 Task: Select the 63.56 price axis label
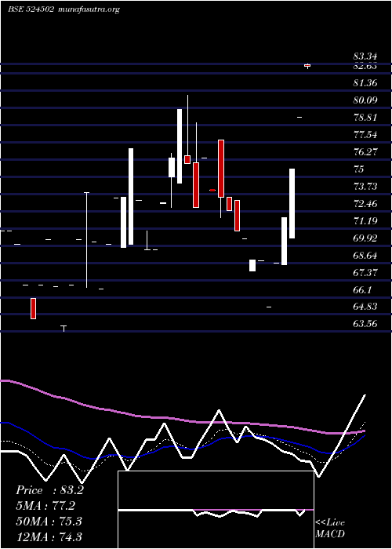click(365, 323)
